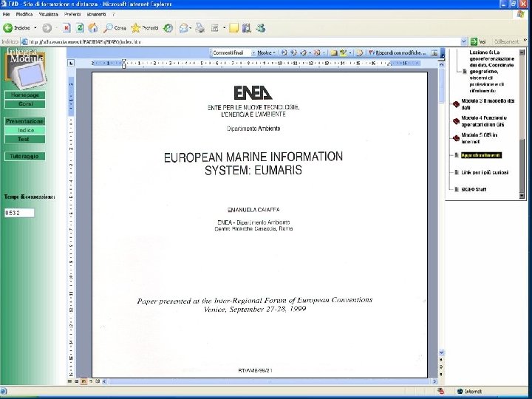Click the Previous change icon
The height and width of the screenshot is (399, 532).
(x=284, y=53)
